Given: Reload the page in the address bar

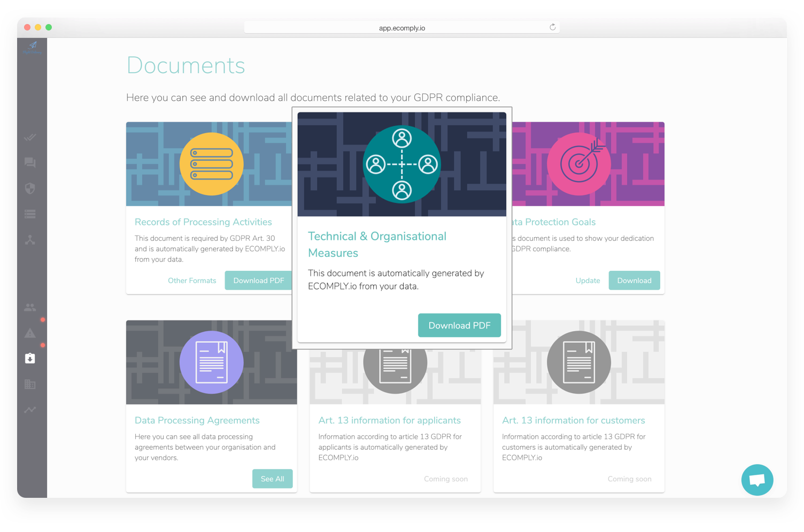Looking at the screenshot, I should click(553, 27).
